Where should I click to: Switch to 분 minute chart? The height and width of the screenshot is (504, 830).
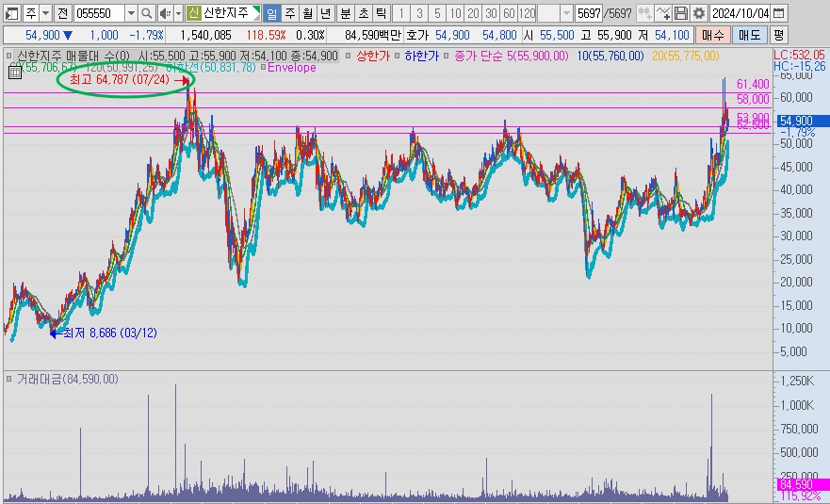tap(346, 13)
